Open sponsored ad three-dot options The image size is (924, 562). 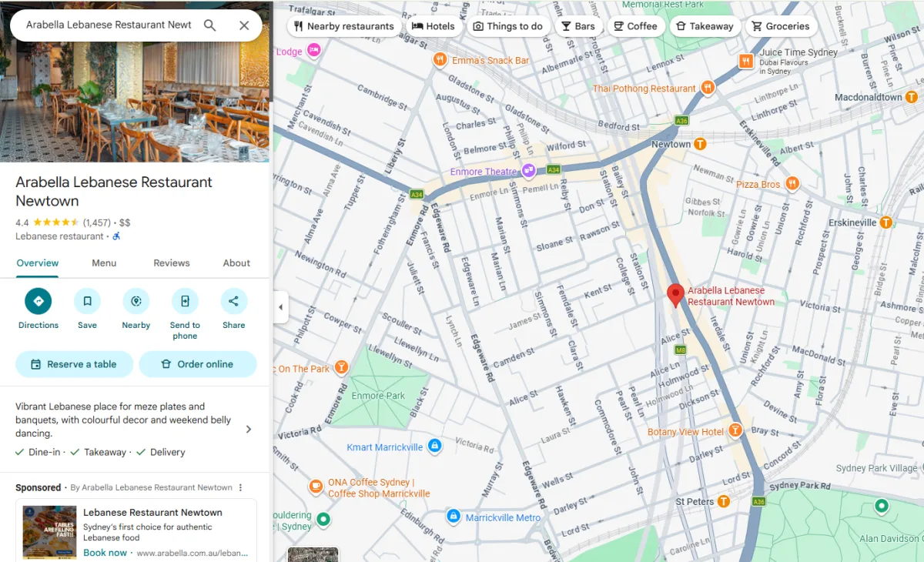240,487
